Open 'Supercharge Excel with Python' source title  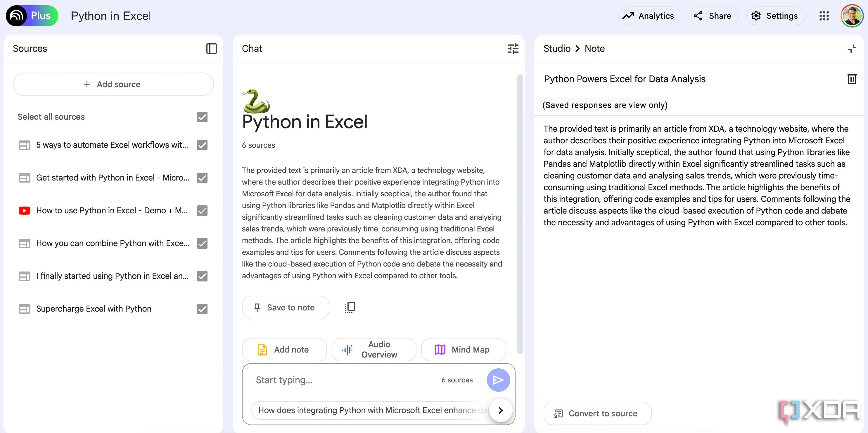[x=94, y=309]
